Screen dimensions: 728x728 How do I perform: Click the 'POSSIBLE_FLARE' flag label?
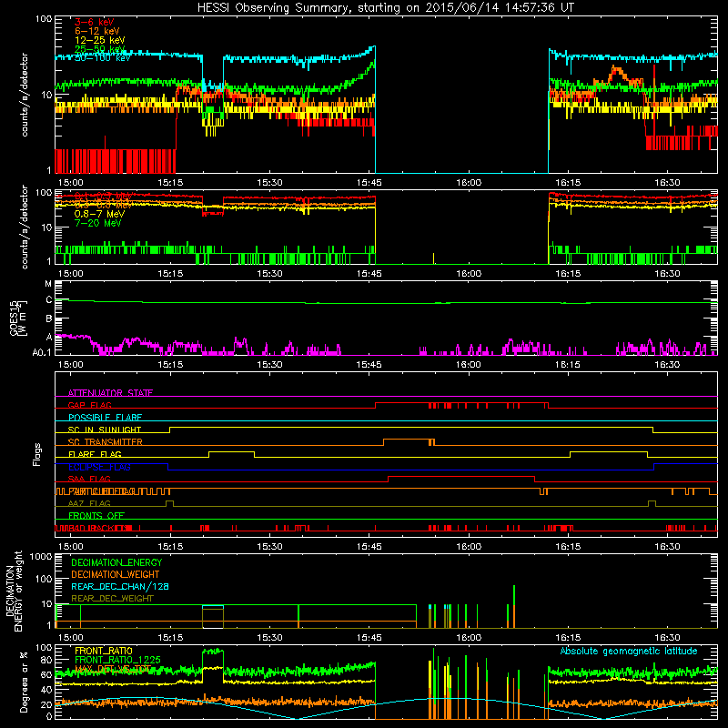tap(105, 418)
